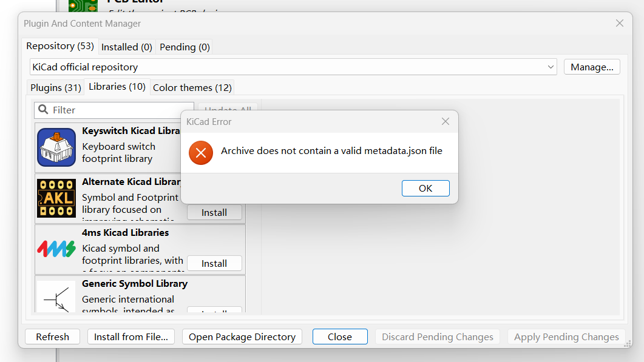This screenshot has width=644, height=362.
Task: Click the red error icon in the dialog
Action: click(201, 153)
